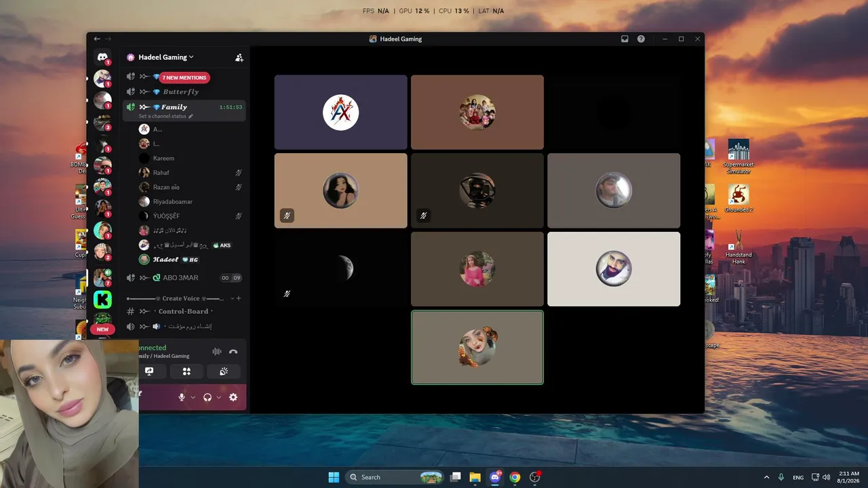The width and height of the screenshot is (868, 488).
Task: Open Grounded 2 desktop shortcut
Action: pos(738,198)
